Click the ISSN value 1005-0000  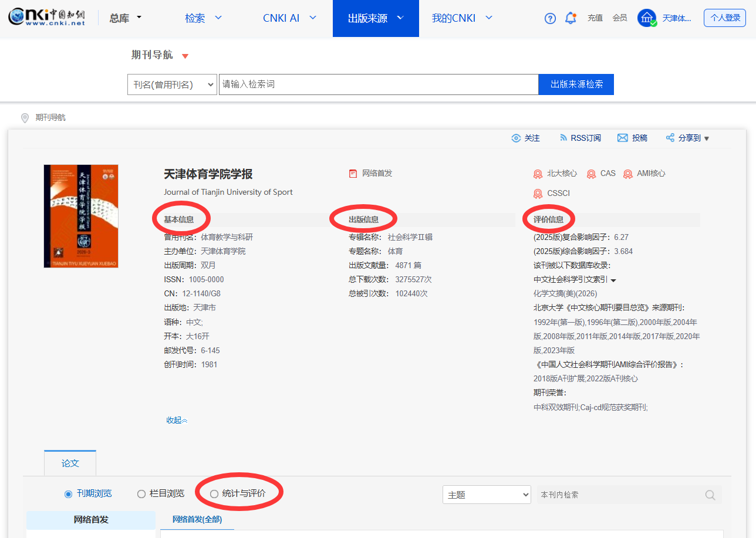tap(205, 280)
